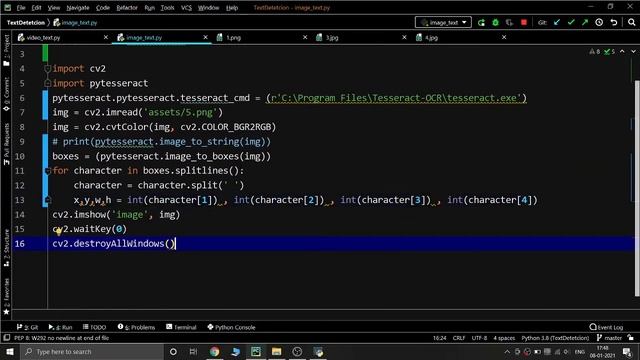This screenshot has width=640, height=360.
Task: Open the Help menu
Action: click(232, 8)
